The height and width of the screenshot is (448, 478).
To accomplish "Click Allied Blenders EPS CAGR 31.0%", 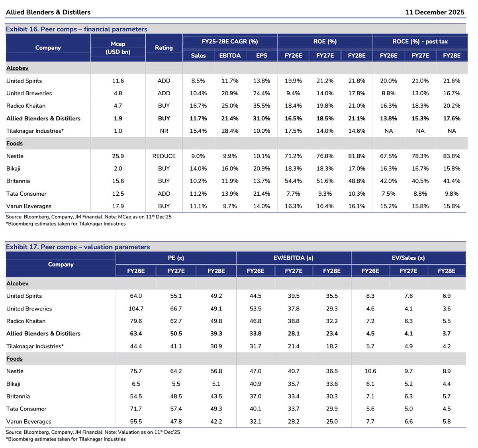I will (262, 118).
